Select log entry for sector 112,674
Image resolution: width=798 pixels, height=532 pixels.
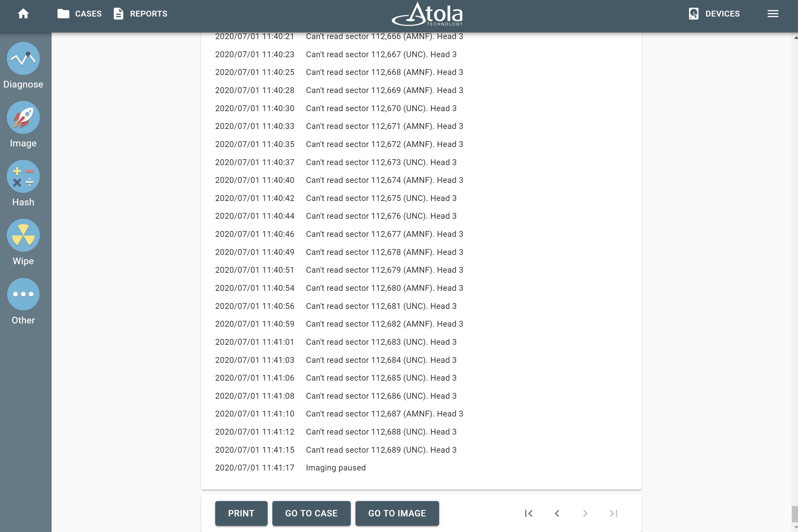coord(339,180)
